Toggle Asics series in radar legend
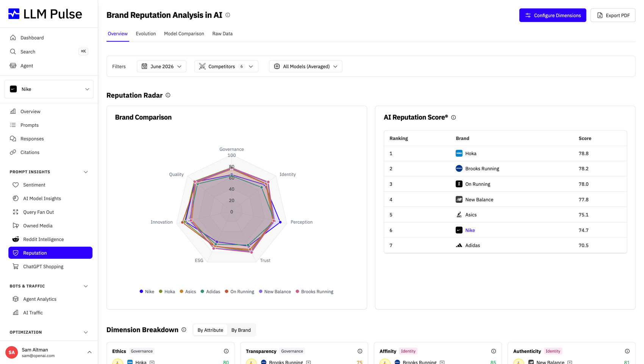 click(188, 292)
